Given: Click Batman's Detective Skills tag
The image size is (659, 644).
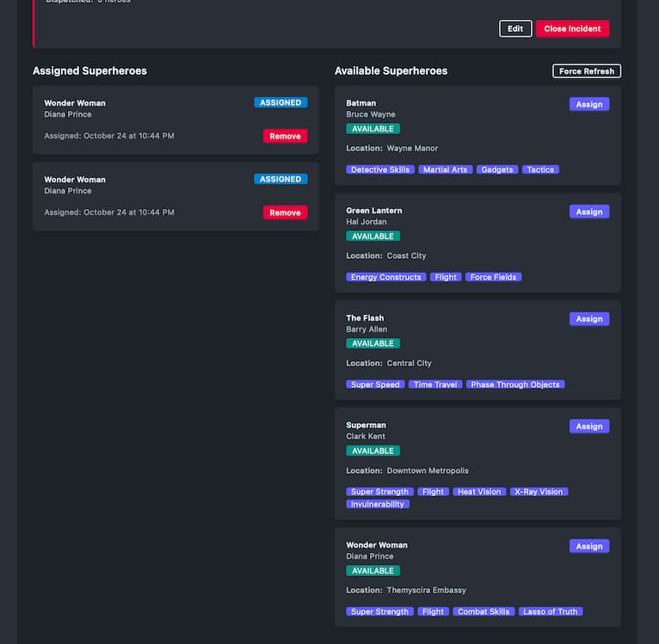Looking at the screenshot, I should 380,170.
